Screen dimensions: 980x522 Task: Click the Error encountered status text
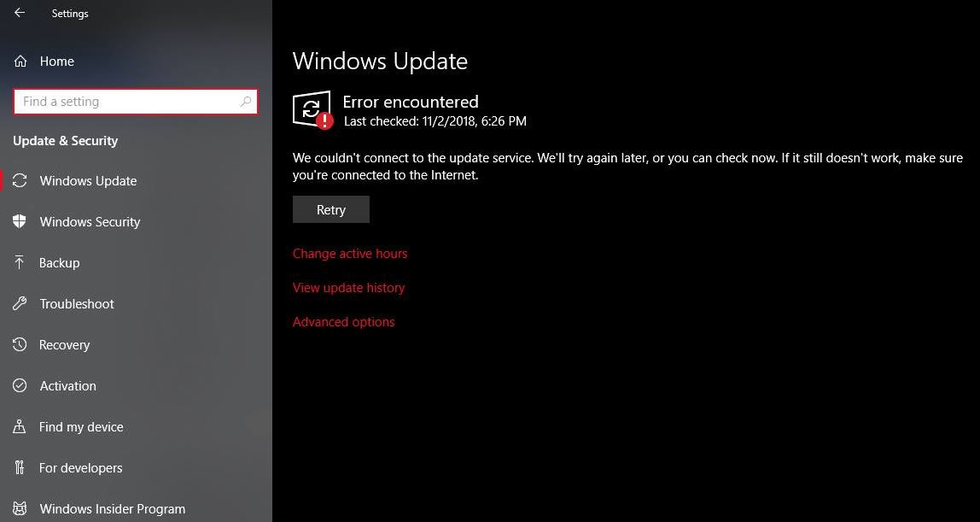click(x=411, y=102)
